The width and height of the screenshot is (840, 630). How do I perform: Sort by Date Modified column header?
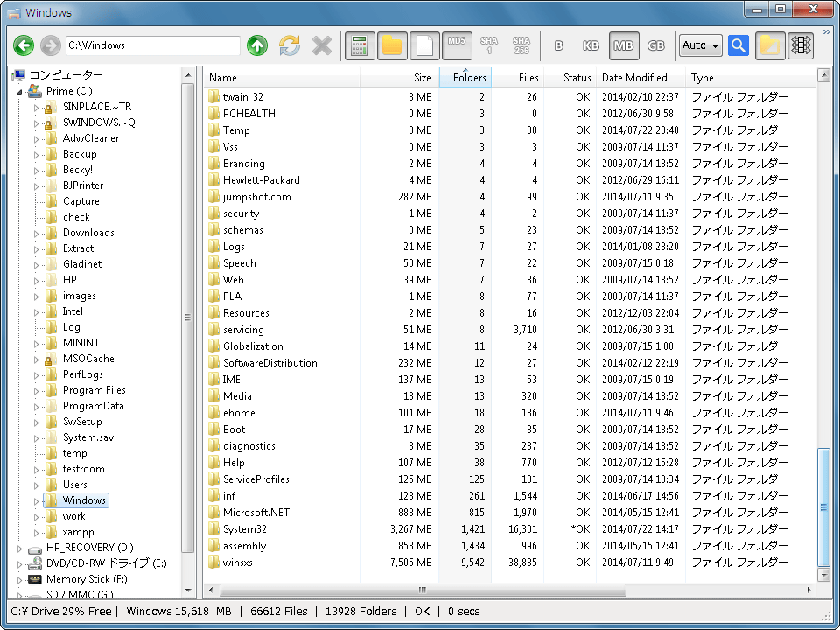(x=640, y=78)
